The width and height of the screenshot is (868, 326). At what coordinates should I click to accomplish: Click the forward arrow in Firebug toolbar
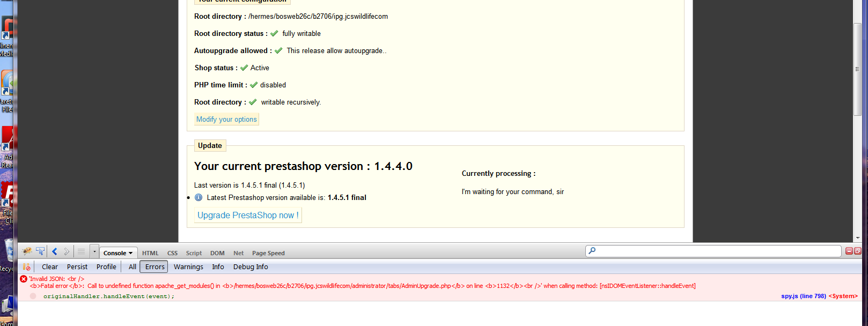[x=67, y=251]
